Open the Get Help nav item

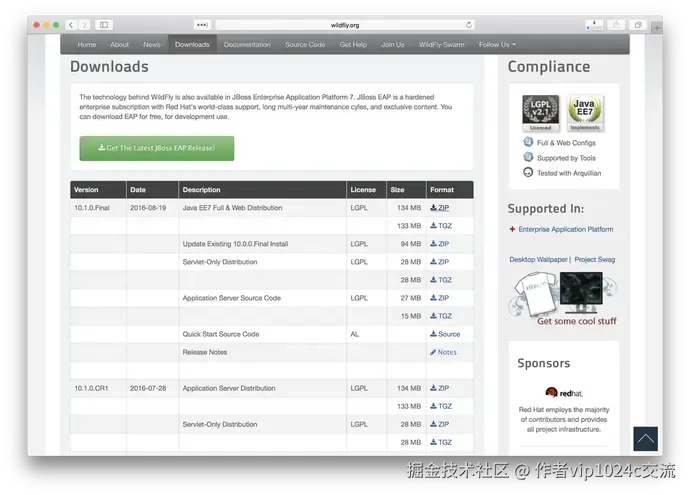pos(353,44)
